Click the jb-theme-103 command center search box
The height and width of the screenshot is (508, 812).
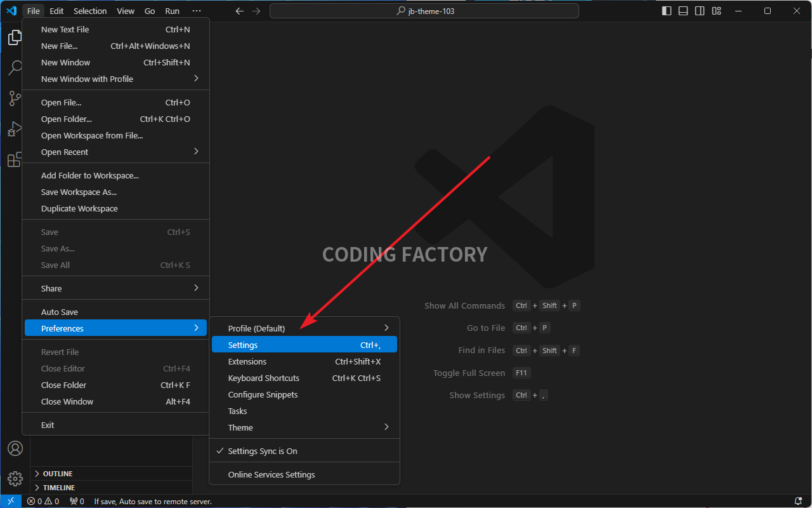click(x=424, y=11)
